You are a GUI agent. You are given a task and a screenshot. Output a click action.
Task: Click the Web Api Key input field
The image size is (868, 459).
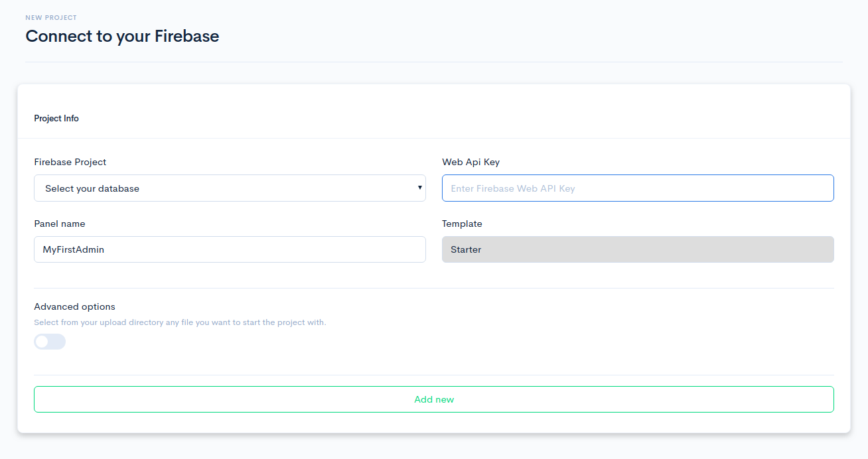(638, 188)
